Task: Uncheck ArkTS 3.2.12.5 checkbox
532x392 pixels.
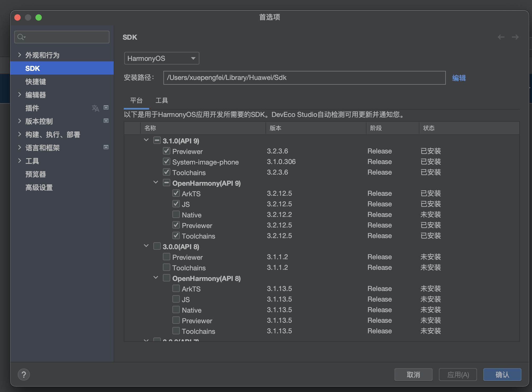Action: [x=176, y=193]
